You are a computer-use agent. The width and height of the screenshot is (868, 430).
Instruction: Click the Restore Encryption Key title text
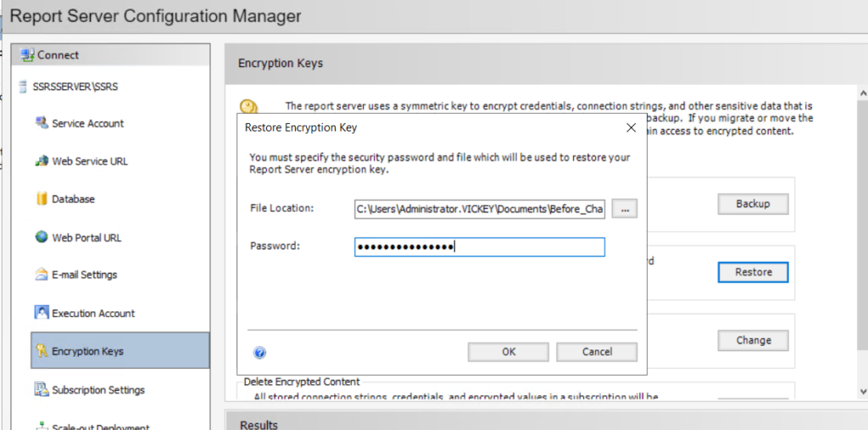pos(301,127)
